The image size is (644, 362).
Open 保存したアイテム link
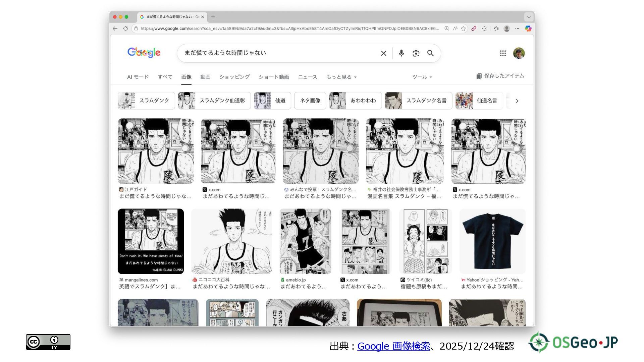pyautogui.click(x=500, y=76)
